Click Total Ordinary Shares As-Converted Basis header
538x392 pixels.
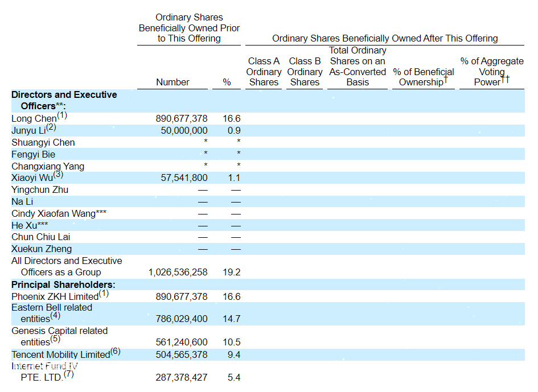tap(358, 67)
